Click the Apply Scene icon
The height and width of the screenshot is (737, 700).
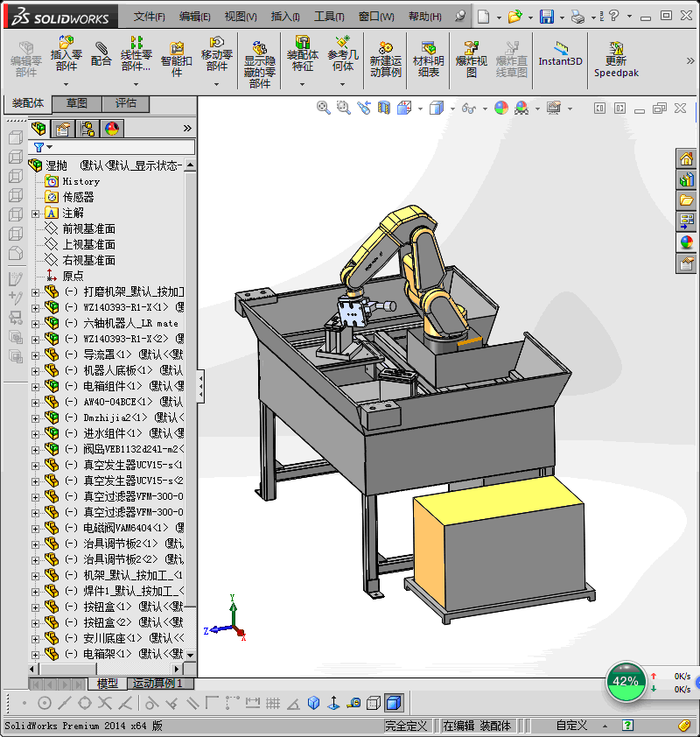click(521, 109)
